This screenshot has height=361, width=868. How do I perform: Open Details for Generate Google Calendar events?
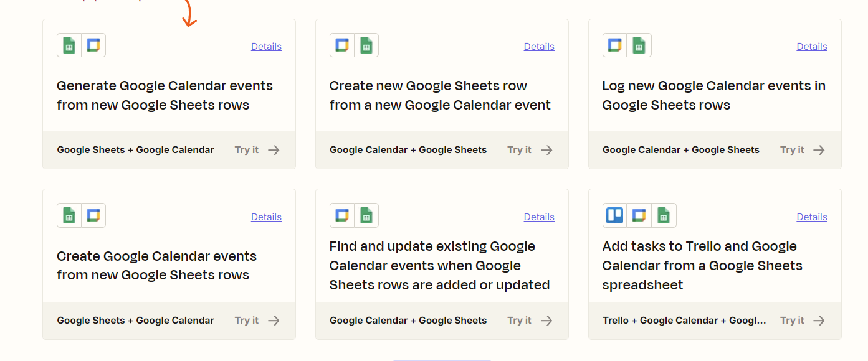click(x=266, y=46)
